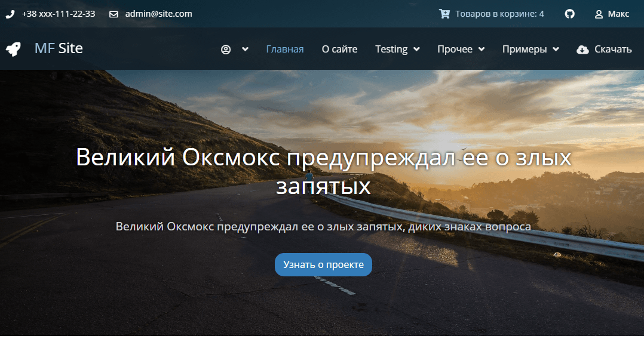Click the phone icon in top bar

[x=10, y=14]
